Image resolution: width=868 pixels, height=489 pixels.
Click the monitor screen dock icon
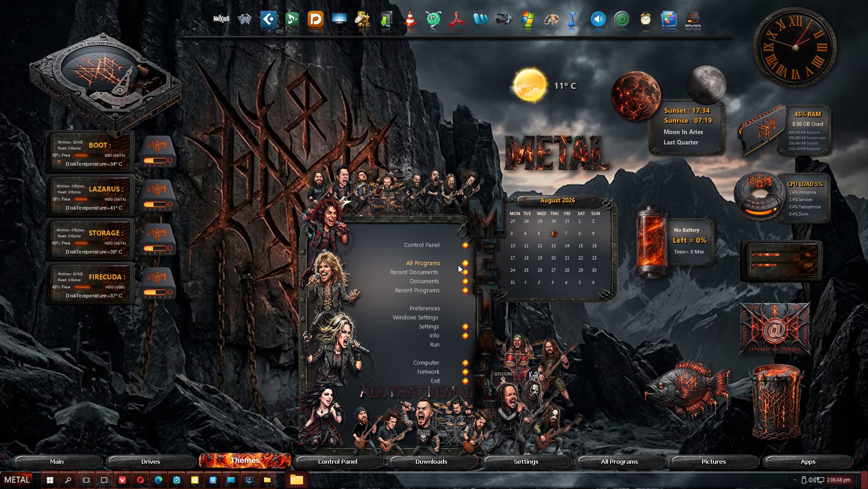coord(339,19)
